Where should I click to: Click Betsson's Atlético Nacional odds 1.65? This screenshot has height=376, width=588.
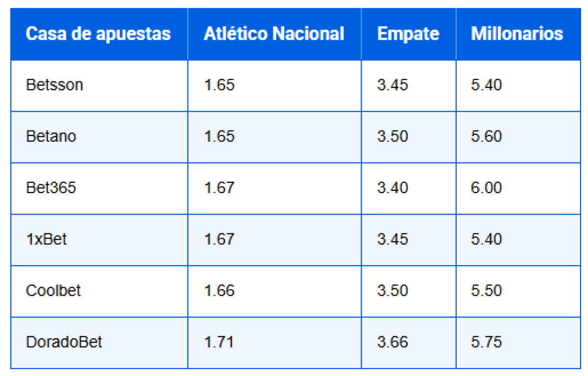pyautogui.click(x=220, y=85)
